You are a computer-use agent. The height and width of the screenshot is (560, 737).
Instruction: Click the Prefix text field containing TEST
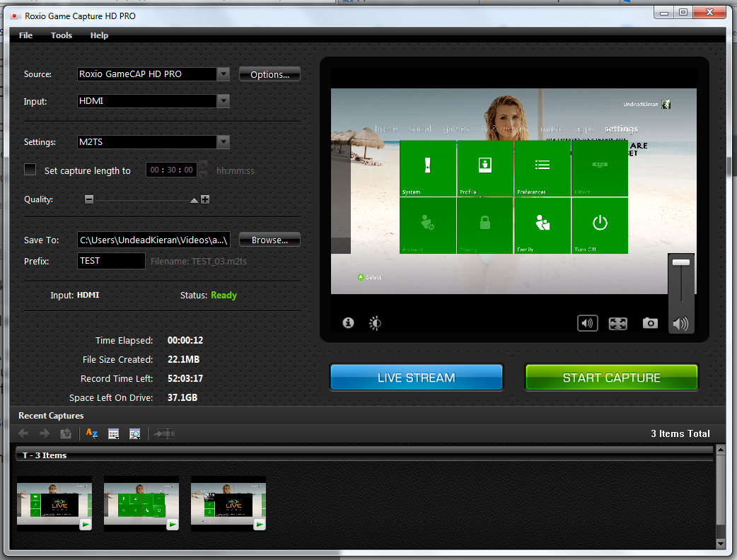point(111,261)
